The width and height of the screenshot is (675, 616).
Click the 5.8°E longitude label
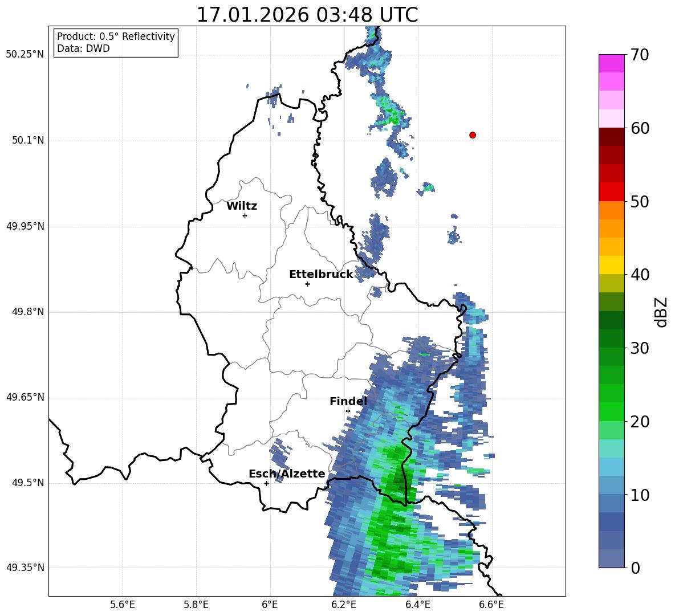[x=196, y=605]
